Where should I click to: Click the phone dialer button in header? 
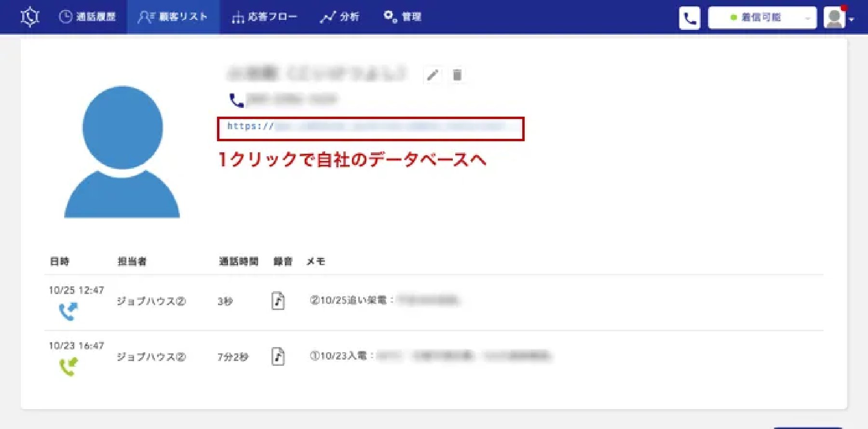(690, 18)
